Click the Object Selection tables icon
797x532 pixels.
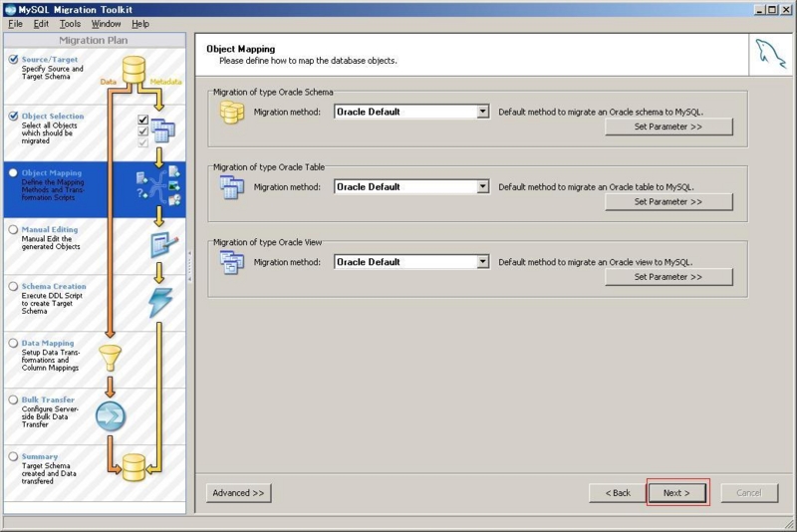coord(162,131)
